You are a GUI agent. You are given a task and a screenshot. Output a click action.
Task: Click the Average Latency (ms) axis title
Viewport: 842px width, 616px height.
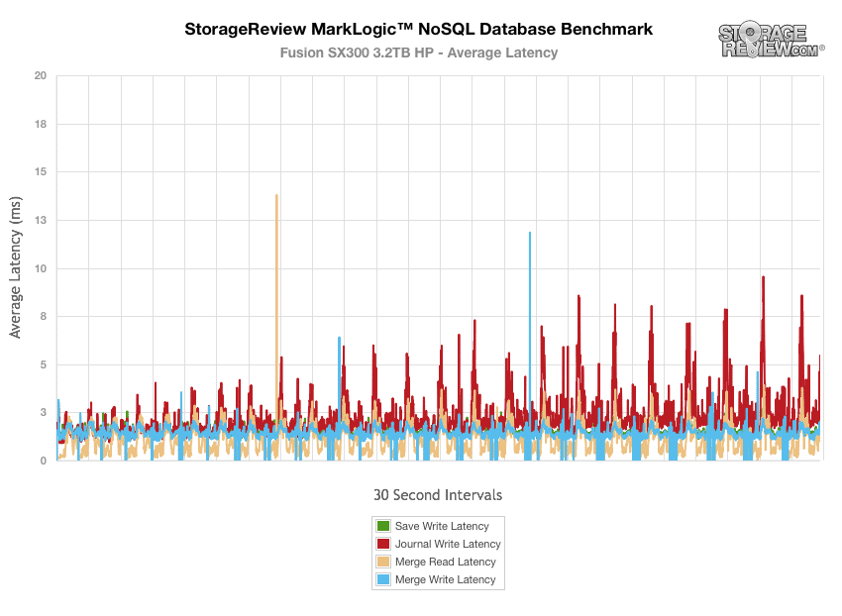15,267
